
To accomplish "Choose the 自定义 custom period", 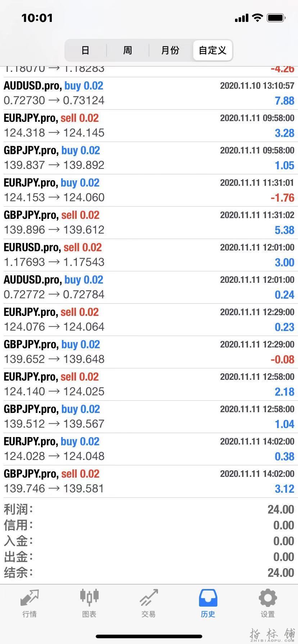I will pos(213,50).
